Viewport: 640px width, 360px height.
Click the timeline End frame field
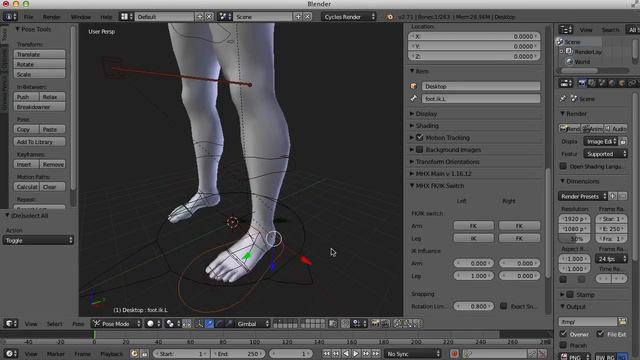point(238,353)
